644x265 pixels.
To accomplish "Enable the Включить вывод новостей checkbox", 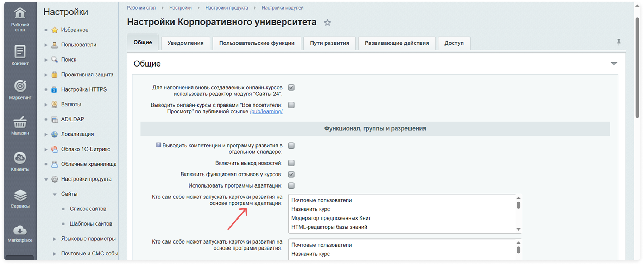I will pyautogui.click(x=291, y=163).
